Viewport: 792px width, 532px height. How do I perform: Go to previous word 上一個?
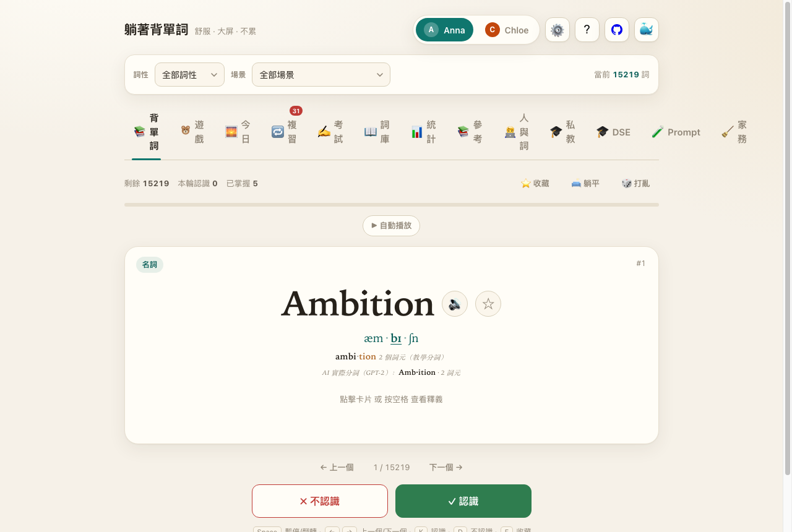(x=337, y=467)
